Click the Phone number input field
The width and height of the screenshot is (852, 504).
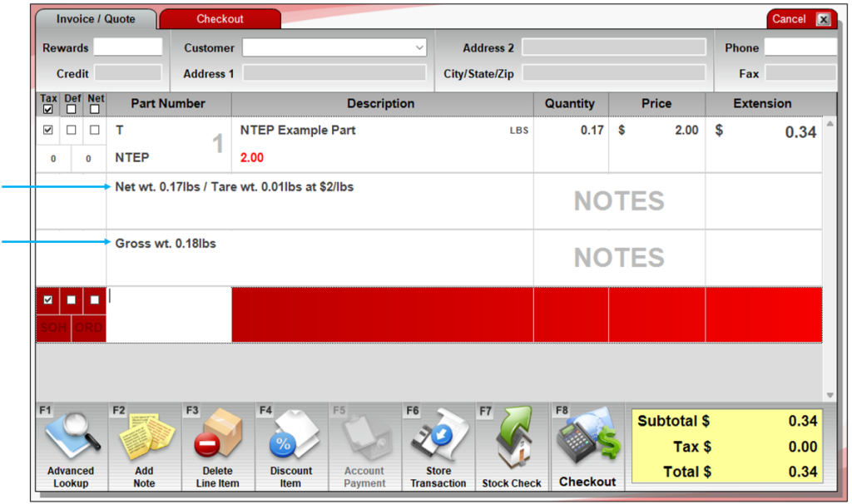[x=800, y=47]
